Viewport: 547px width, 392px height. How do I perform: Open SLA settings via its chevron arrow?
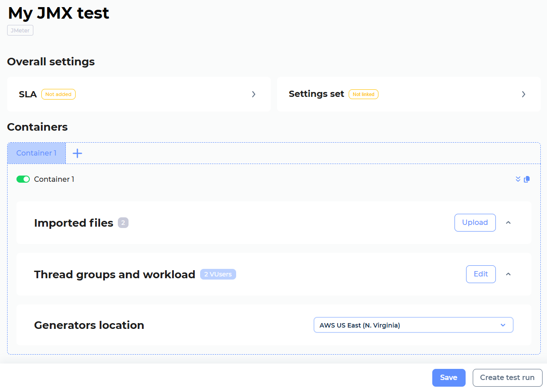253,94
